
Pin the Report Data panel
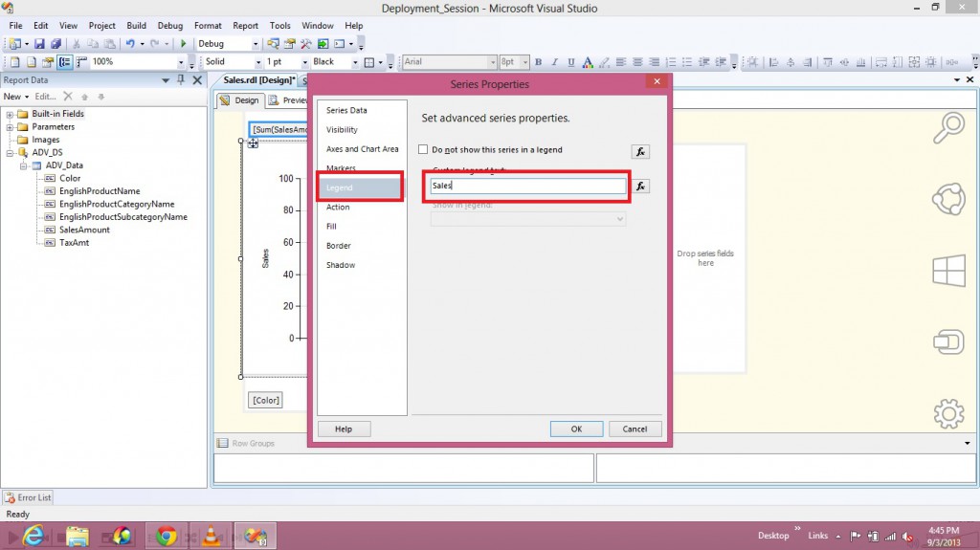point(181,80)
